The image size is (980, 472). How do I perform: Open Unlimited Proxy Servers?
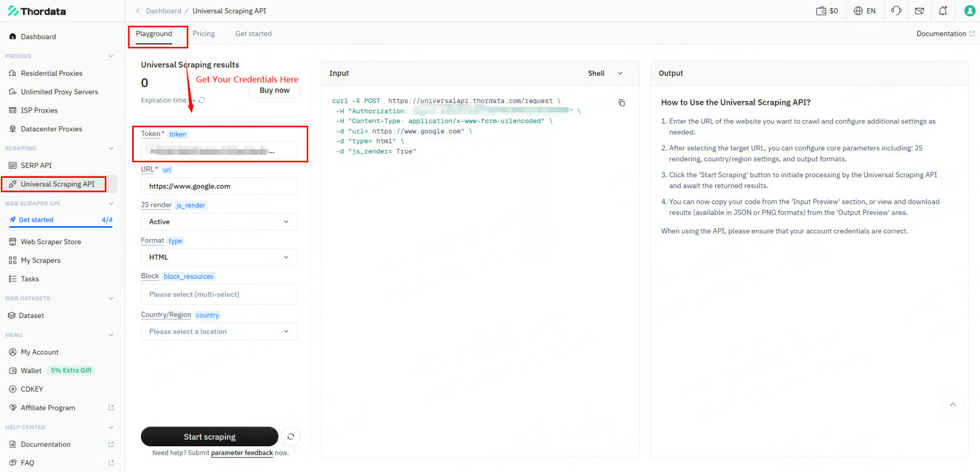[x=59, y=92]
